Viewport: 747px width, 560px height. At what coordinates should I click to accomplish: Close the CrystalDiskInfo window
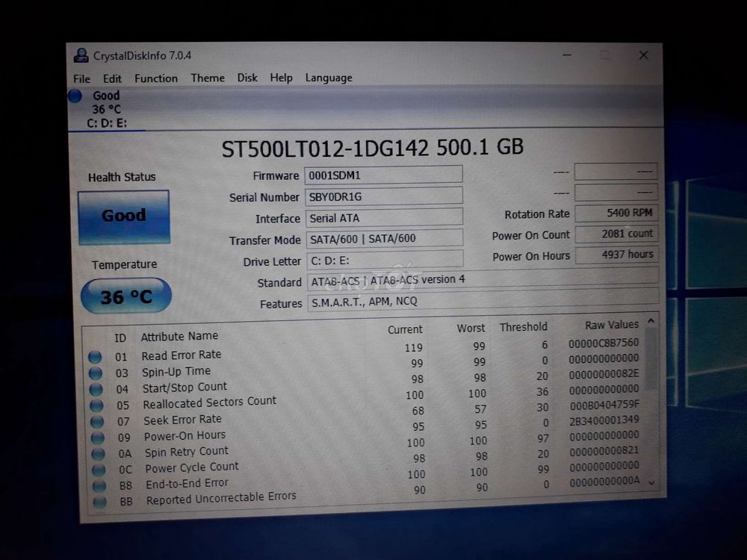[x=644, y=55]
